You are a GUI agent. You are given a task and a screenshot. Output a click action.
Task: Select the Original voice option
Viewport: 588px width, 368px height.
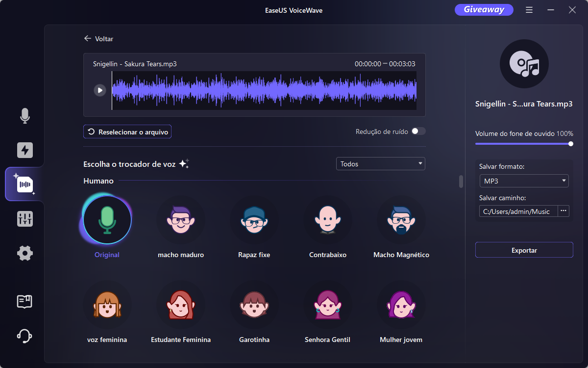(107, 220)
